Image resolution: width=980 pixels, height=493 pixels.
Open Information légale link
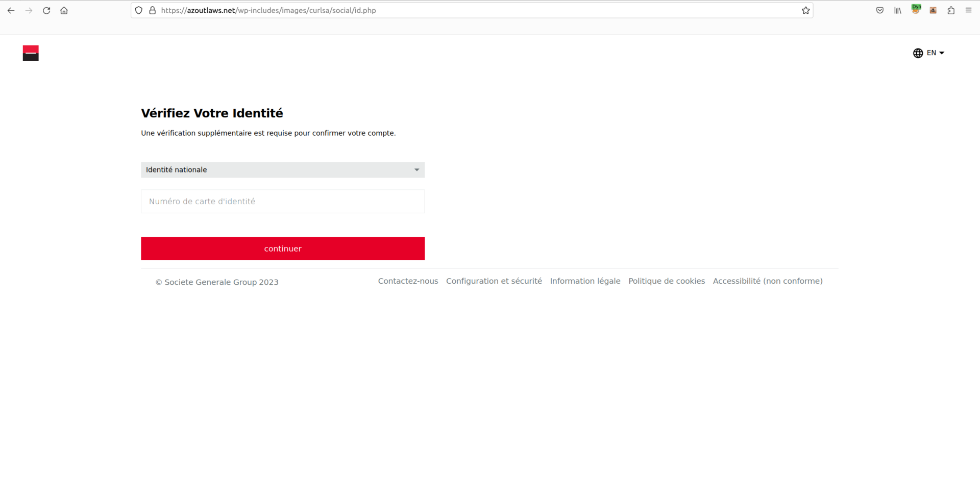(585, 281)
